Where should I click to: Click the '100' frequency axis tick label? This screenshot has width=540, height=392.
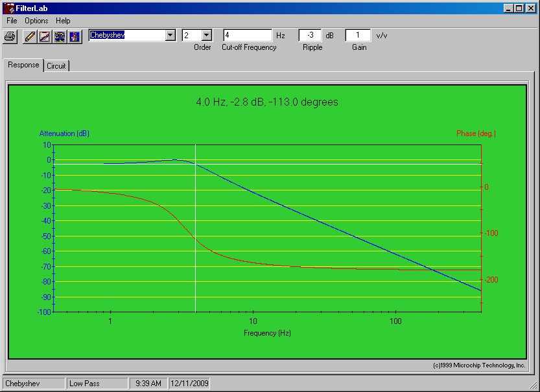pos(395,321)
